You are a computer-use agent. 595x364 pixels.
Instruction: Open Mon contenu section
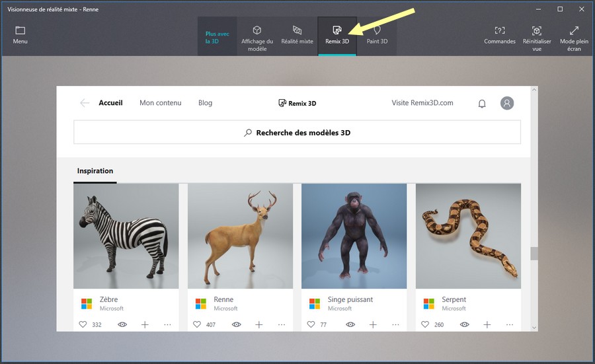[x=160, y=103]
